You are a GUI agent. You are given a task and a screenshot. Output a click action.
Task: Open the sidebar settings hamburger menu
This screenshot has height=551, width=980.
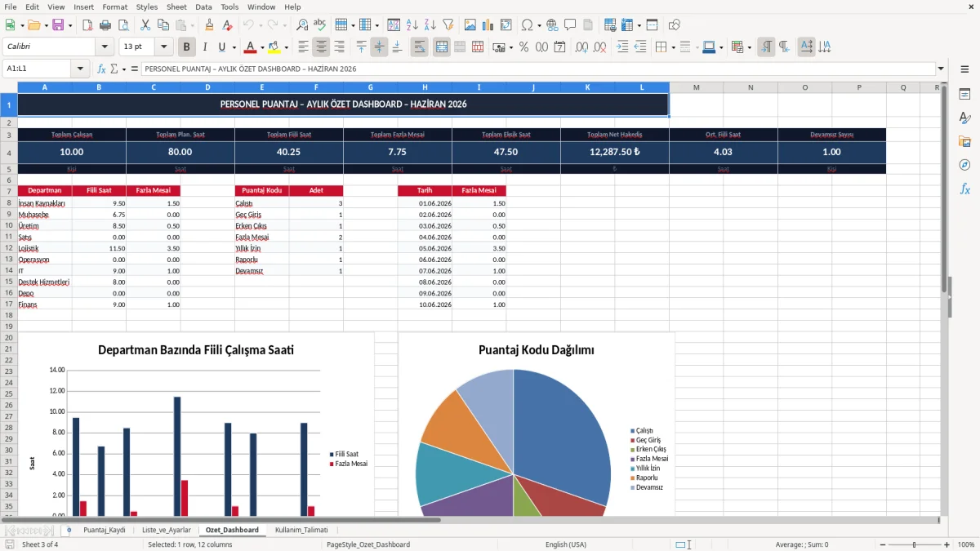click(964, 69)
